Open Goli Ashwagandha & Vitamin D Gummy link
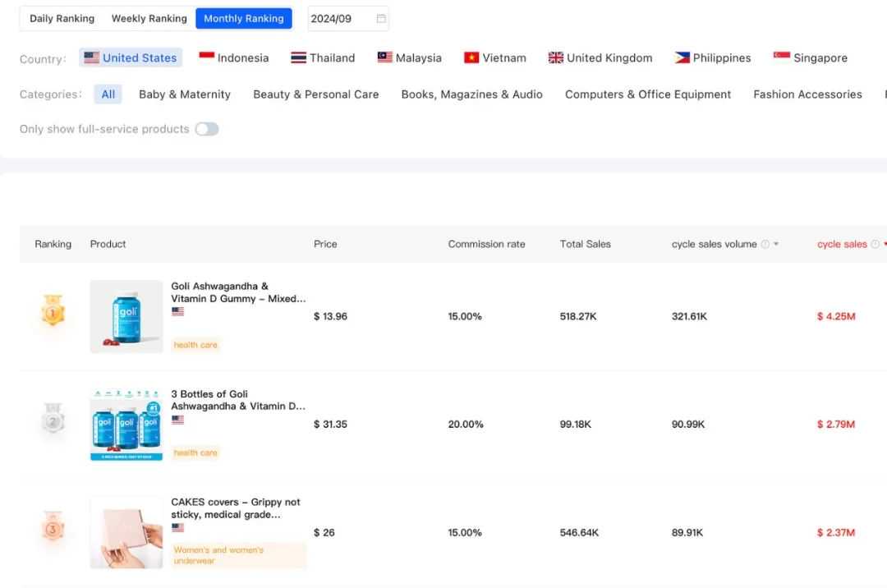The image size is (887, 588). pos(238,292)
